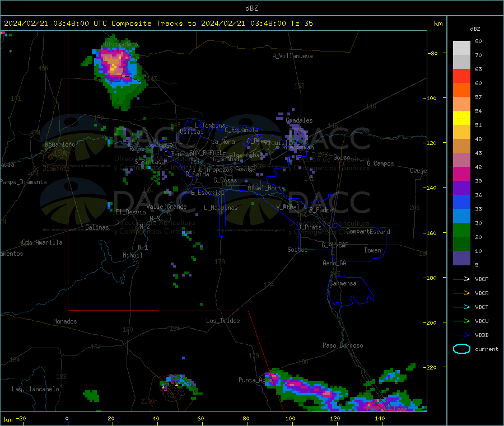Click the 'Salinas' map label
504x426 pixels.
[x=97, y=227]
